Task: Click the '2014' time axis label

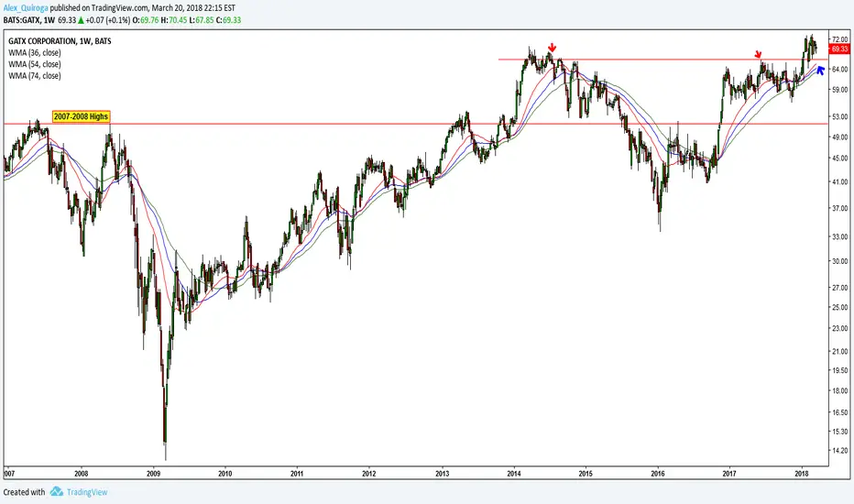Action: coord(514,474)
